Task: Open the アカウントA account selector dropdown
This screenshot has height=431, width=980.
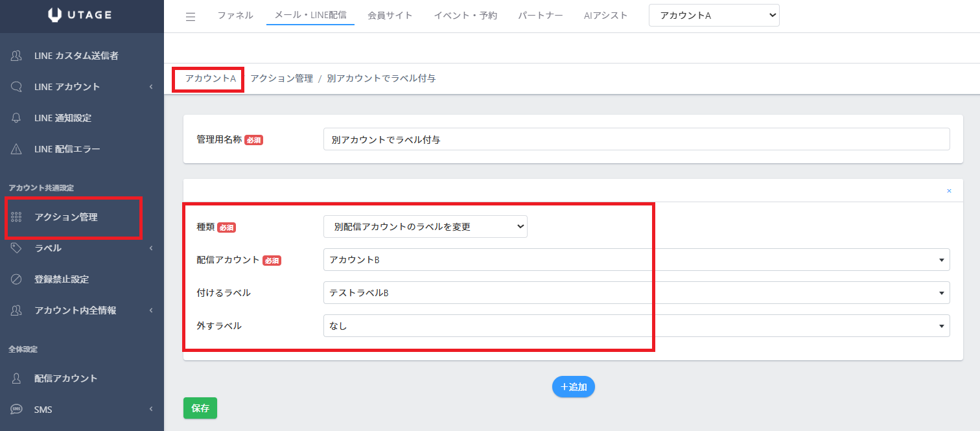Action: coord(714,16)
